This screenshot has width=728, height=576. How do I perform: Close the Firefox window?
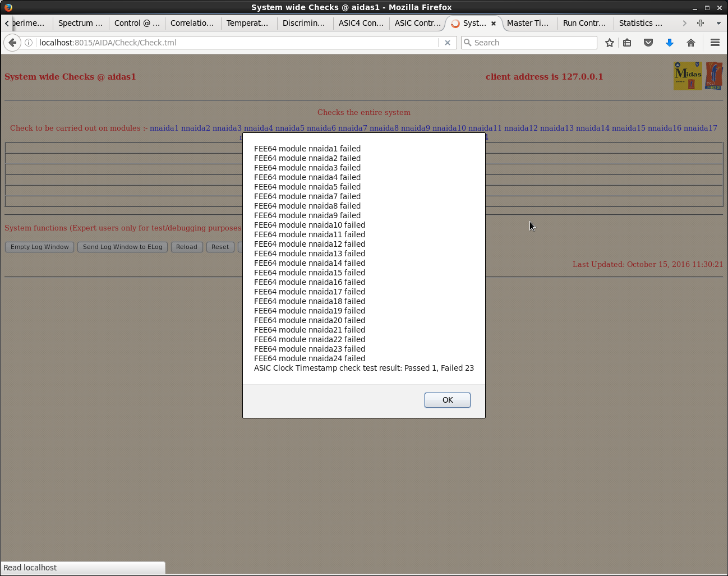[720, 8]
